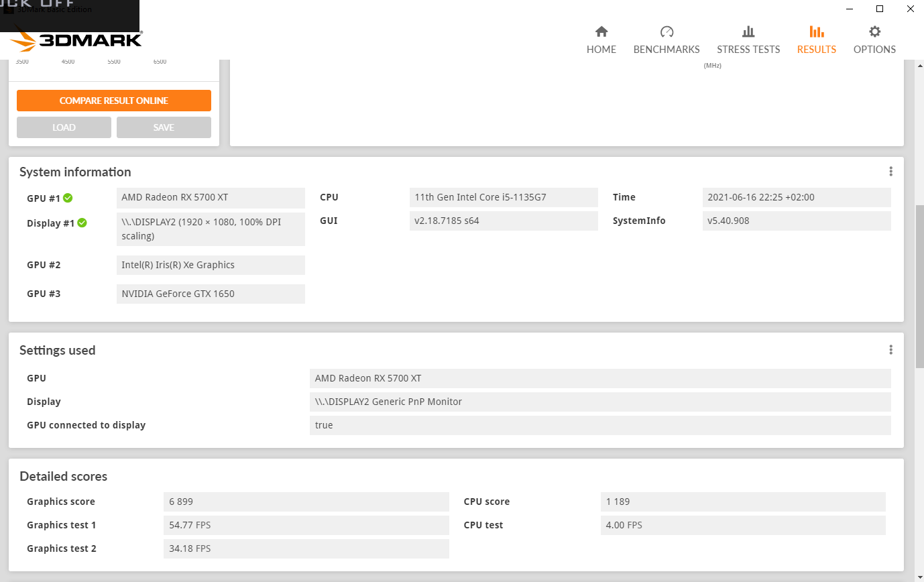Click System information heading
The width and height of the screenshot is (924, 582).
(x=75, y=172)
